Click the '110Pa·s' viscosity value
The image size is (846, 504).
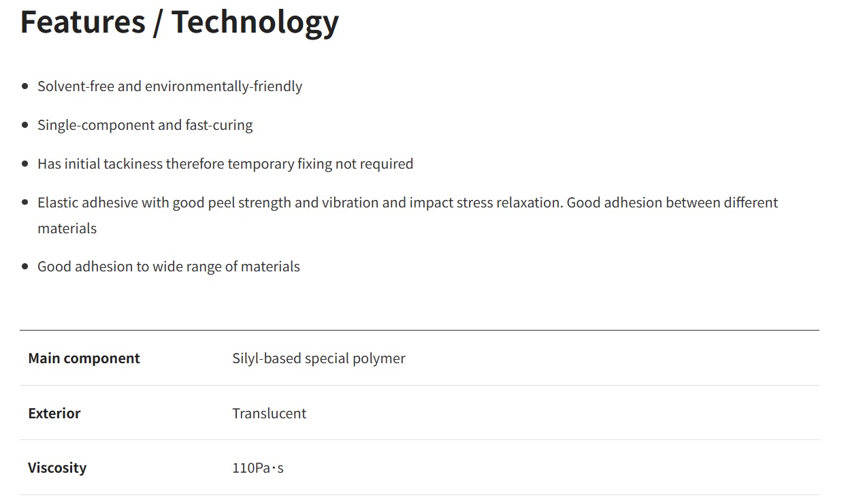[x=258, y=468]
